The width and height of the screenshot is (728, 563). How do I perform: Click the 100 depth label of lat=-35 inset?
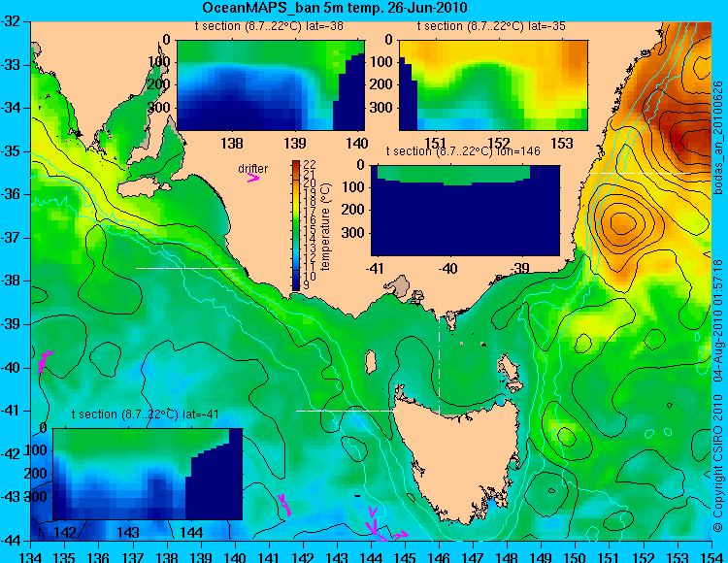tap(381, 61)
